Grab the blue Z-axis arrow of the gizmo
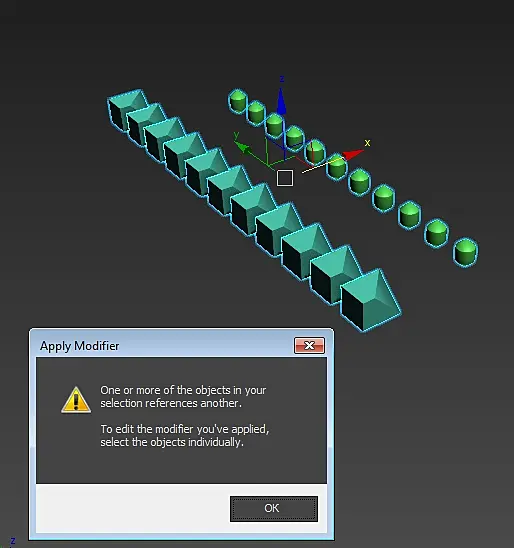This screenshot has height=548, width=514. (x=281, y=101)
